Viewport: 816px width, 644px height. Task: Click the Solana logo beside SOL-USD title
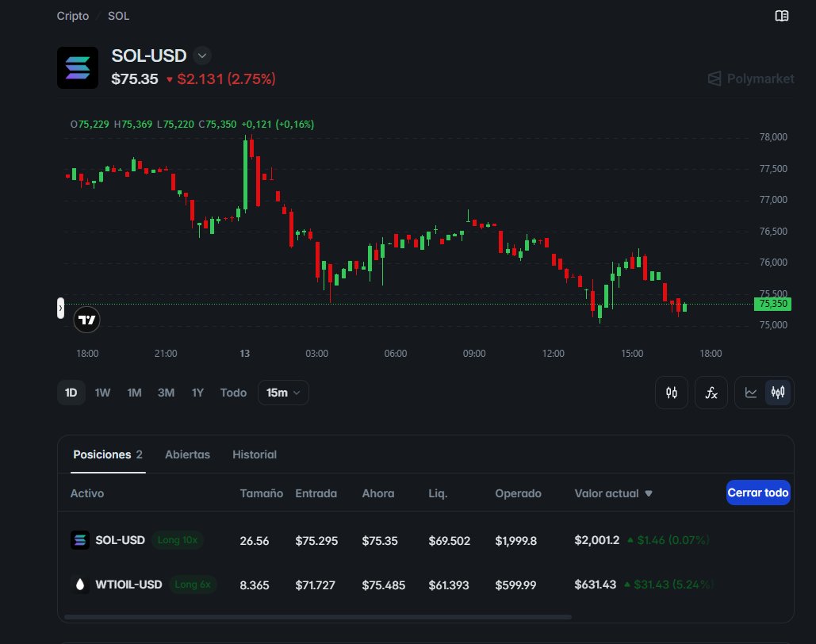pos(78,67)
